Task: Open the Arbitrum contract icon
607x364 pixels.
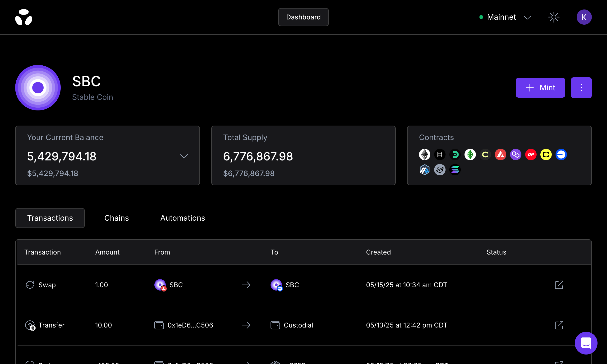Action: coord(424,170)
